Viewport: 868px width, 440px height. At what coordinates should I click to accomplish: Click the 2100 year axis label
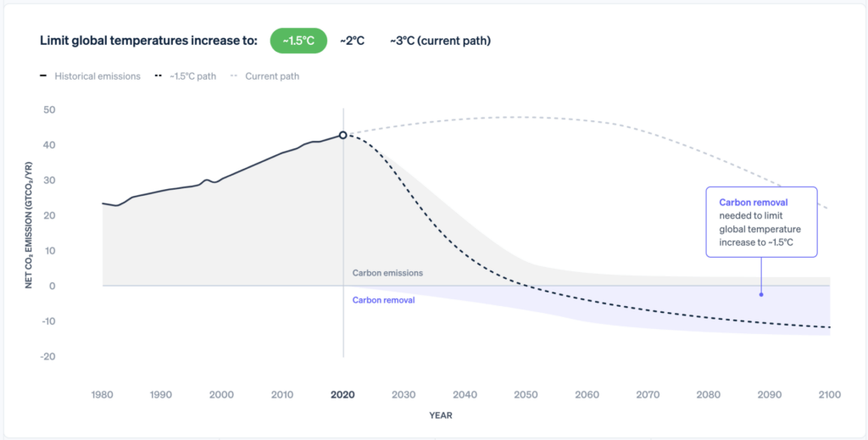pyautogui.click(x=829, y=394)
